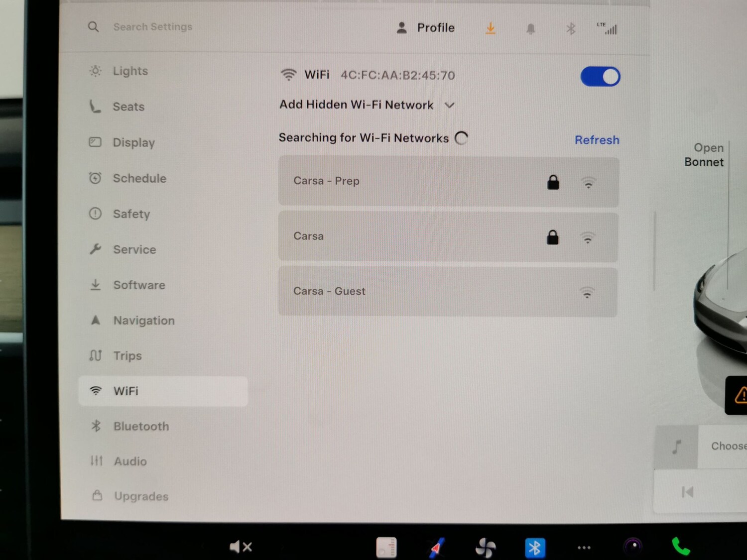The height and width of the screenshot is (560, 747).
Task: Open the Display settings section
Action: coord(133,143)
